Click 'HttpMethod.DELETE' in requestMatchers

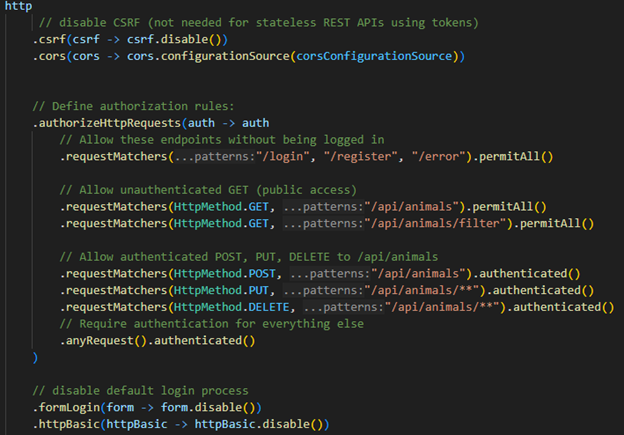[x=232, y=307]
